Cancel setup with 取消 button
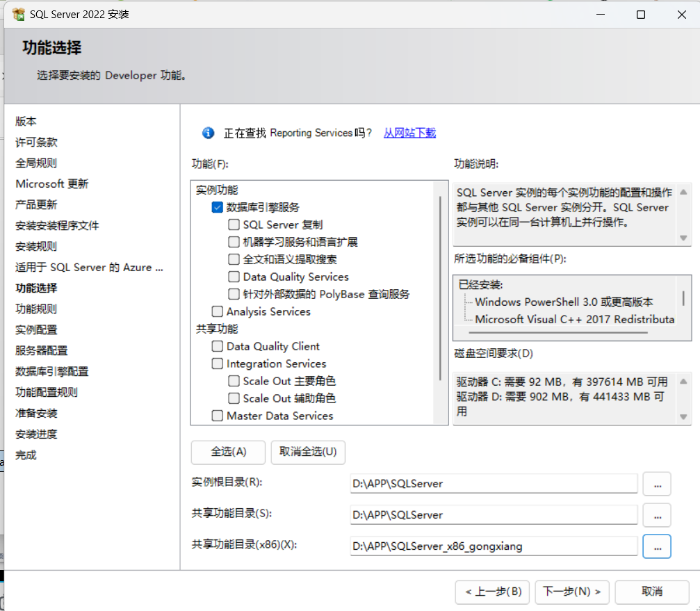 pos(652,592)
